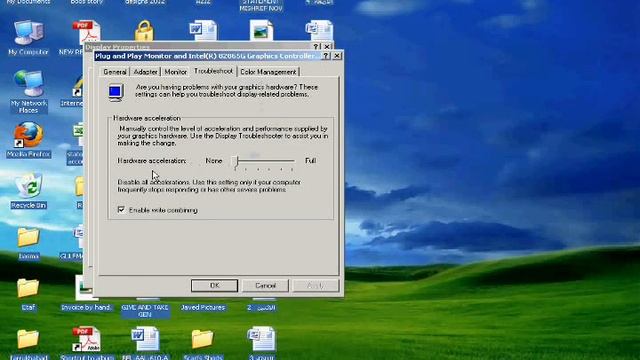Click the "Recycle Bin" label text
640x360 pixels.
tap(29, 205)
